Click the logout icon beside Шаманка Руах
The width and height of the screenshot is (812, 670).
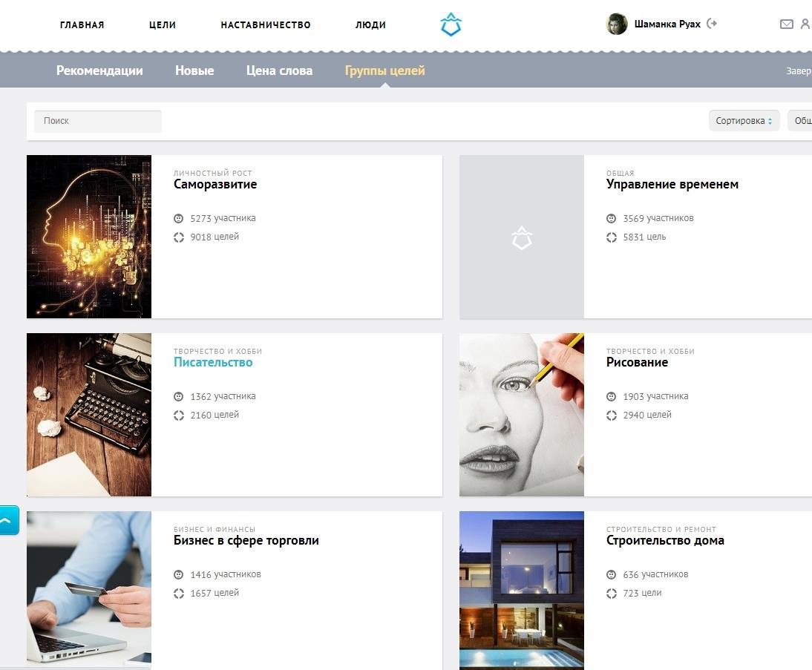pos(712,24)
